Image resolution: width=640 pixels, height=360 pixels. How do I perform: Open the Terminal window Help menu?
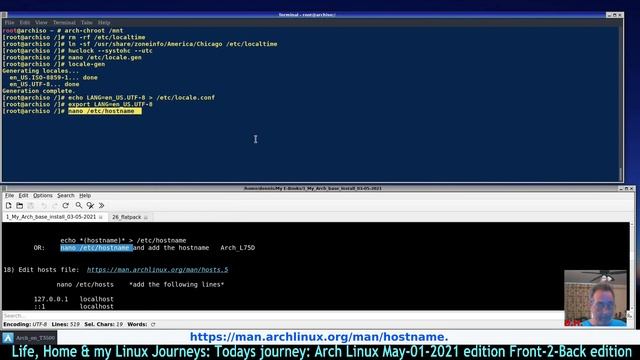[104, 22]
